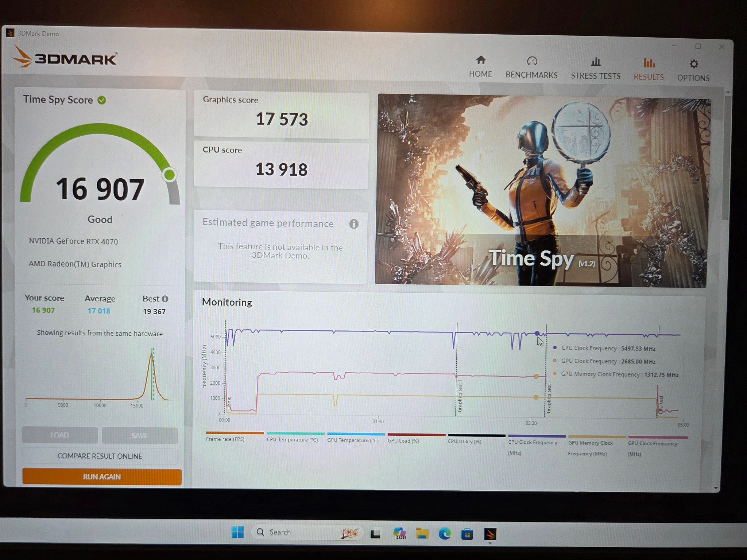The height and width of the screenshot is (560, 747).
Task: Click the scrollbar down arrow
Action: click(716, 488)
